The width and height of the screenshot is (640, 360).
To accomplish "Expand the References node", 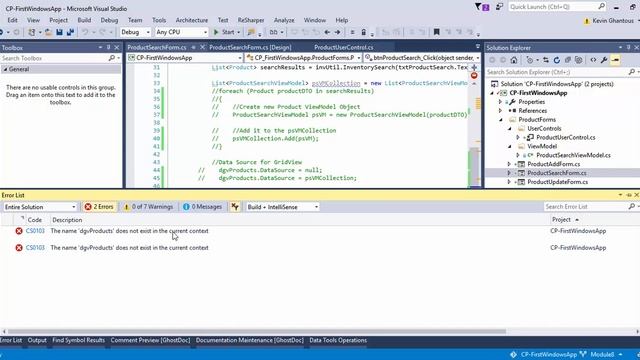I will click(x=501, y=111).
